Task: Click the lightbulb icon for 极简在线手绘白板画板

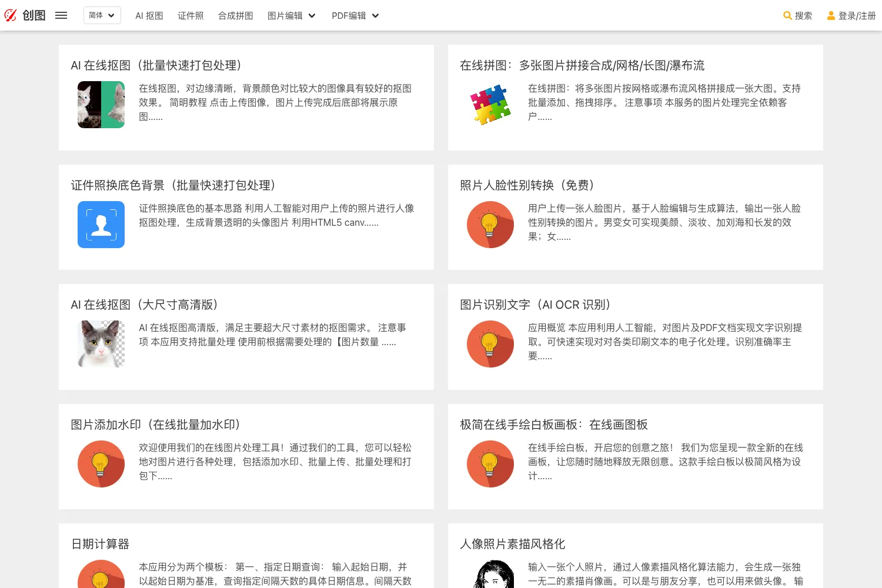Action: 490,464
